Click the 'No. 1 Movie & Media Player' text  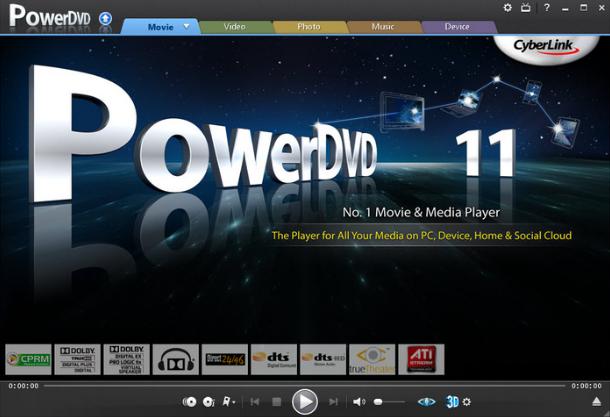coord(421,212)
